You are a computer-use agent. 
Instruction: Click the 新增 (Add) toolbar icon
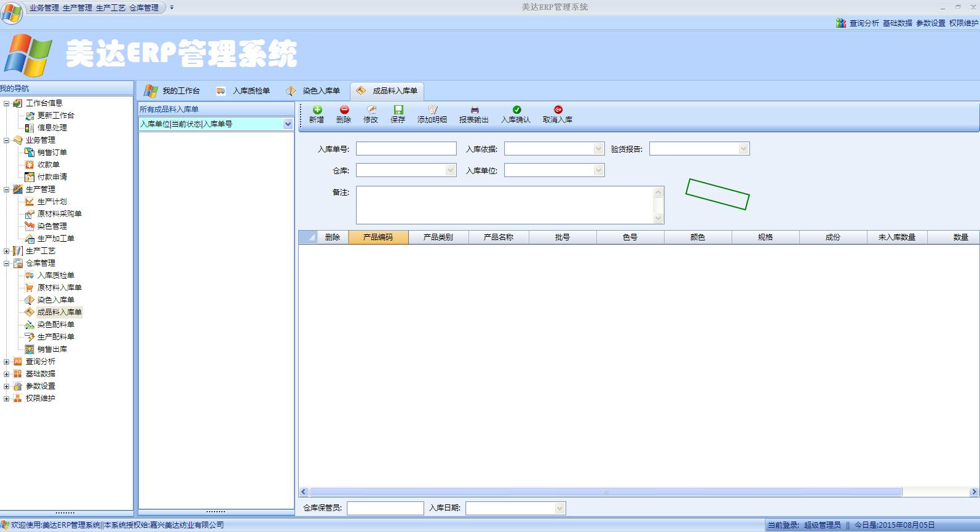click(x=317, y=110)
